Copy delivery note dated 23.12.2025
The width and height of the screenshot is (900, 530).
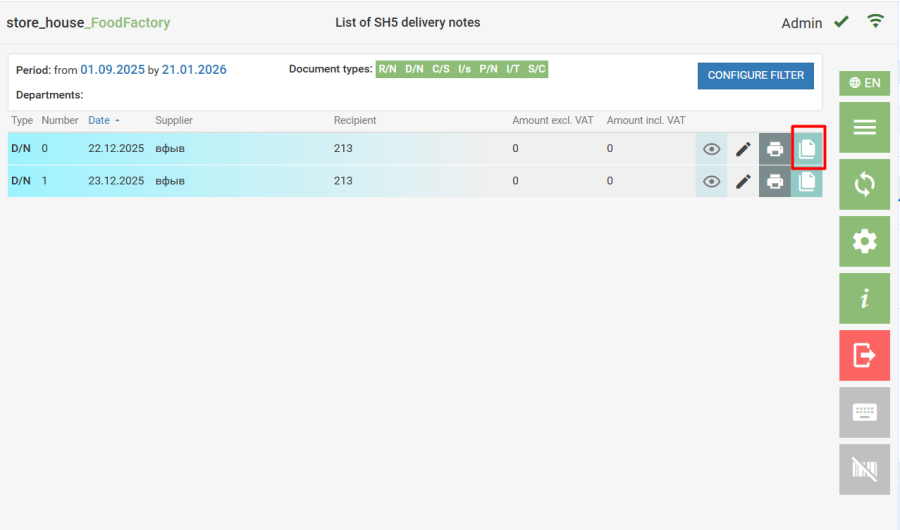coord(807,181)
